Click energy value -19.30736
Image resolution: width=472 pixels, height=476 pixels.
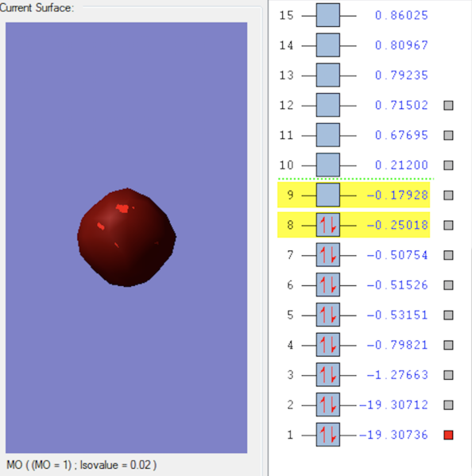(393, 435)
